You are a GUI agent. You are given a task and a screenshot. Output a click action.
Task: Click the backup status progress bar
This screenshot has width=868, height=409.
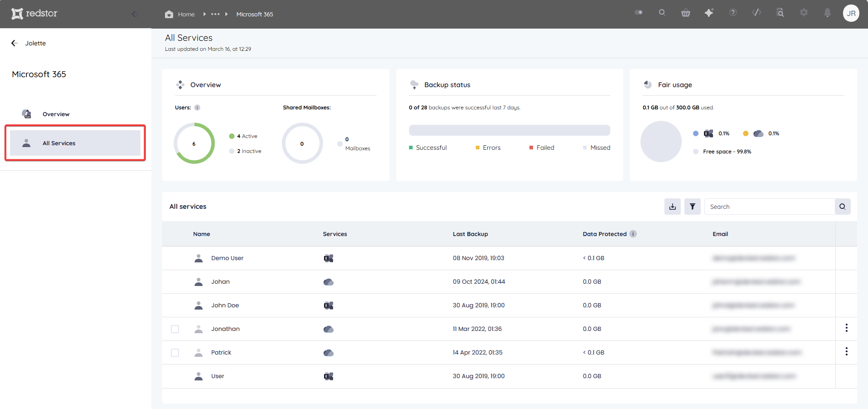509,130
